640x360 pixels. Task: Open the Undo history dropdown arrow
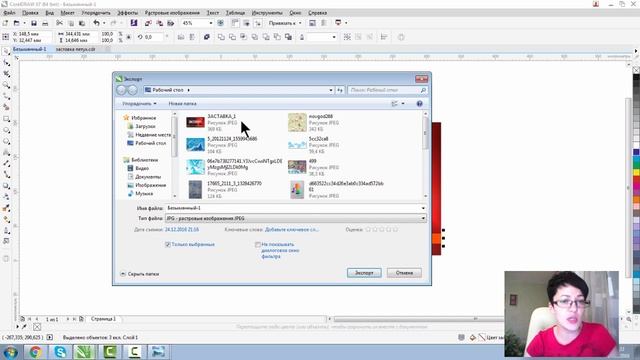pyautogui.click(x=104, y=23)
